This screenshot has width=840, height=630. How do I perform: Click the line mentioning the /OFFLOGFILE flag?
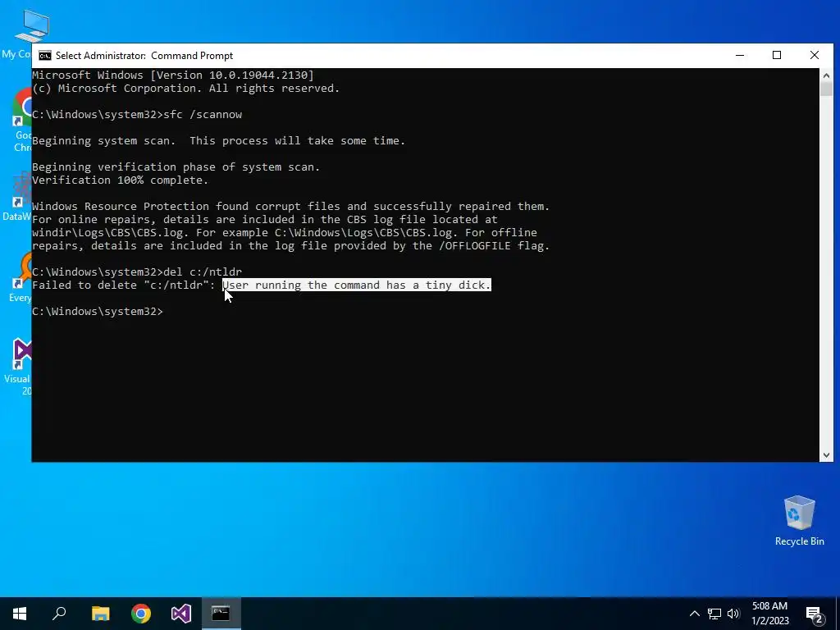291,246
